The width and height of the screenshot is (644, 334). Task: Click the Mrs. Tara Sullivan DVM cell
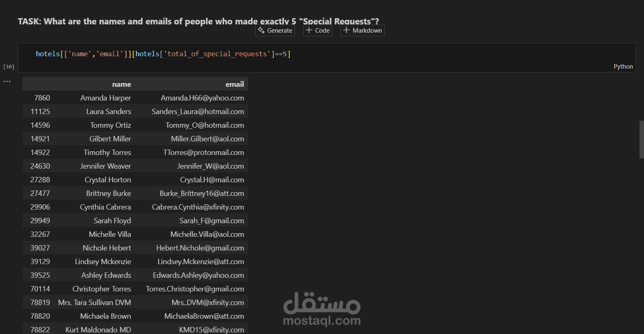[x=95, y=303]
